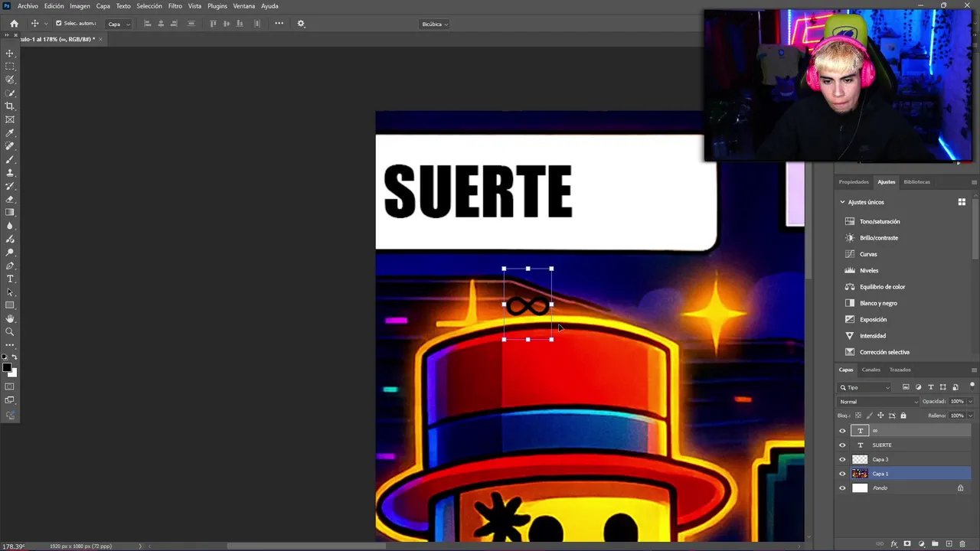The image size is (980, 551).
Task: Select the Frame tool
Action: [10, 119]
